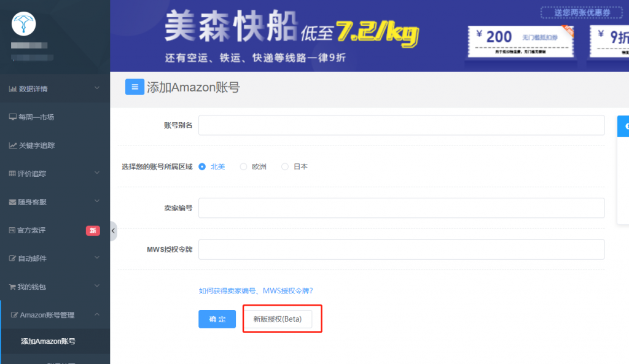Collapse the sidebar with the arrow handle

(x=114, y=231)
